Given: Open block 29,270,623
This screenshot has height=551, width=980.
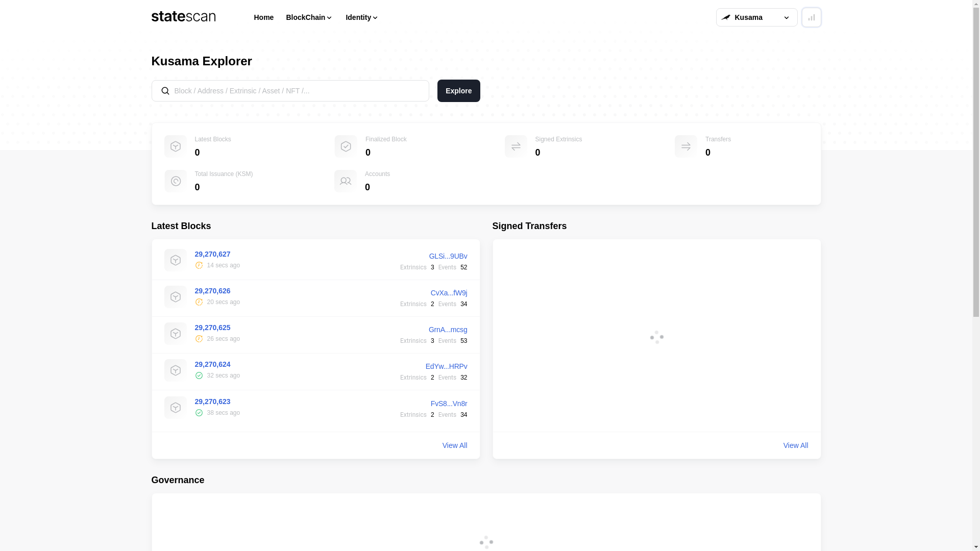Looking at the screenshot, I should tap(212, 402).
